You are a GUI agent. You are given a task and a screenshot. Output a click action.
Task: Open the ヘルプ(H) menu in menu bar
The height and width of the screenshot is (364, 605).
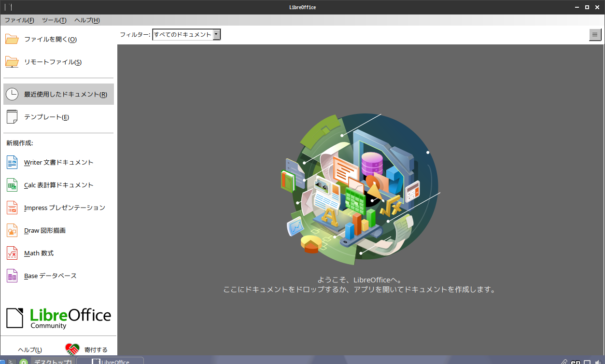coord(87,20)
